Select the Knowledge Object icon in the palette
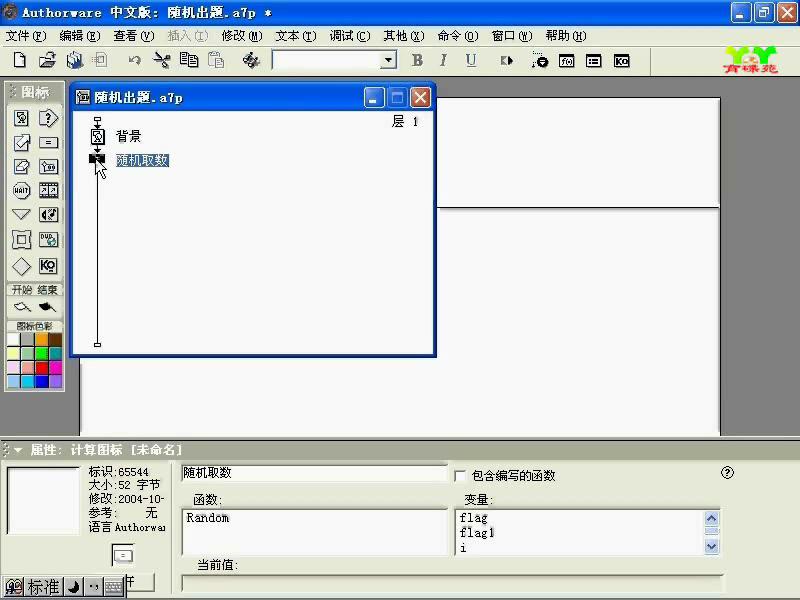This screenshot has height=600, width=800. pos(48,266)
